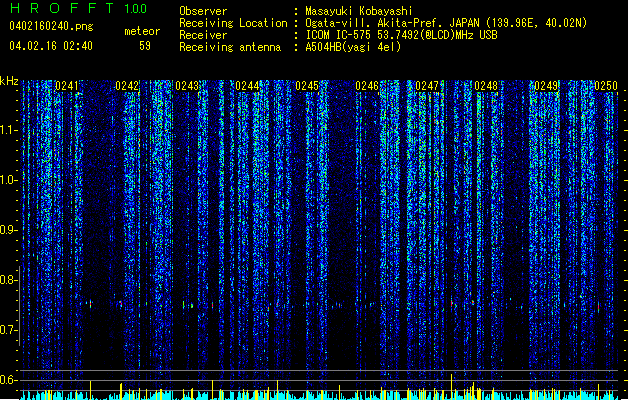Click the Receiving Location label
Image resolution: width=629 pixels, height=400 pixels.
point(233,23)
